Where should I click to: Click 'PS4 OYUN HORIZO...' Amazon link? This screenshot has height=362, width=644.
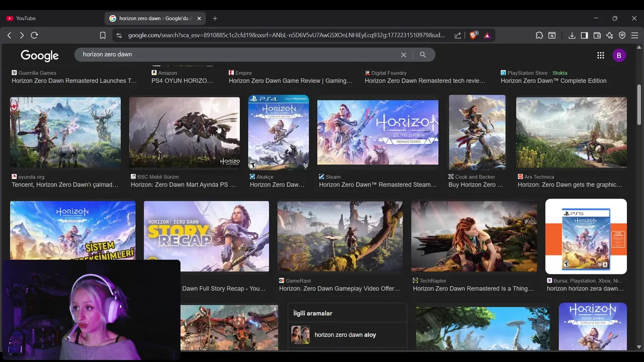[182, 80]
